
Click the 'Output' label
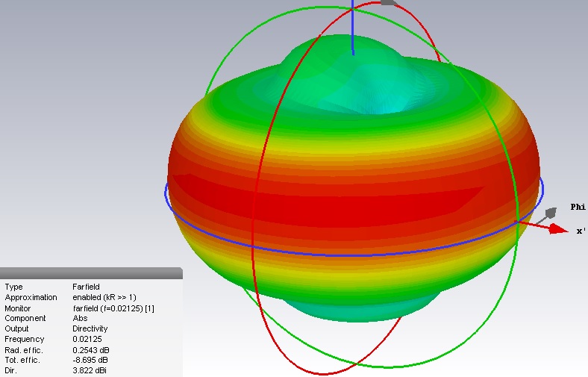tap(16, 329)
